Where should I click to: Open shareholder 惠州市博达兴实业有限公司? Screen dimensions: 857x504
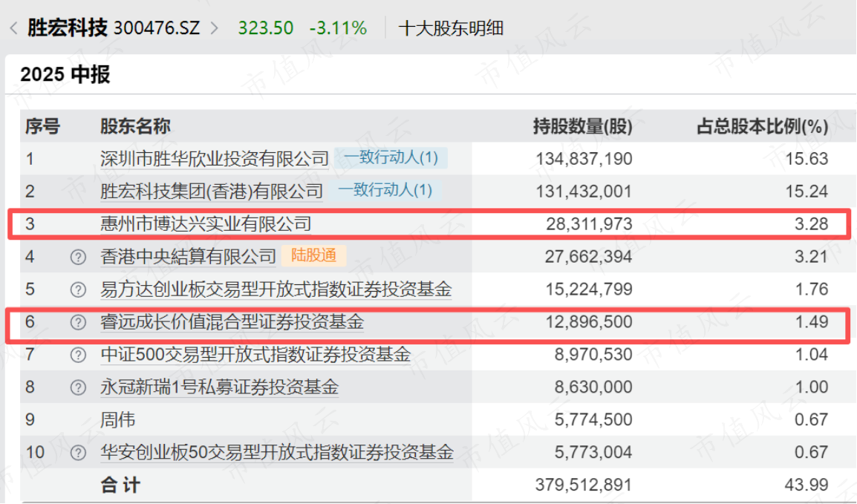[206, 224]
